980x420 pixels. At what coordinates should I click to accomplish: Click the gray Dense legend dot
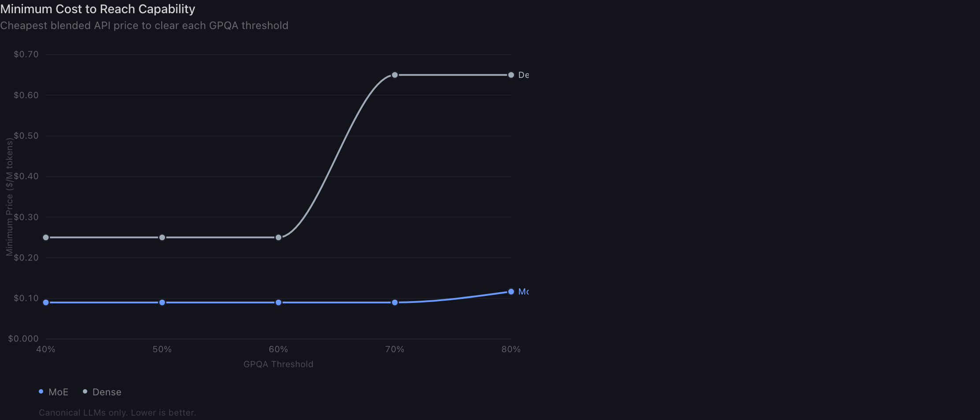point(85,391)
